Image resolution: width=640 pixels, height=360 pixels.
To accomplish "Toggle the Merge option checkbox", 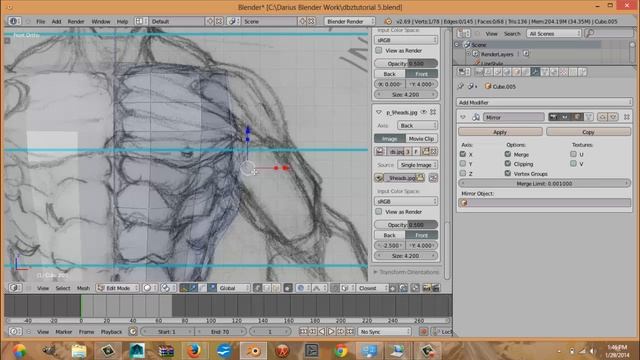I will [508, 154].
